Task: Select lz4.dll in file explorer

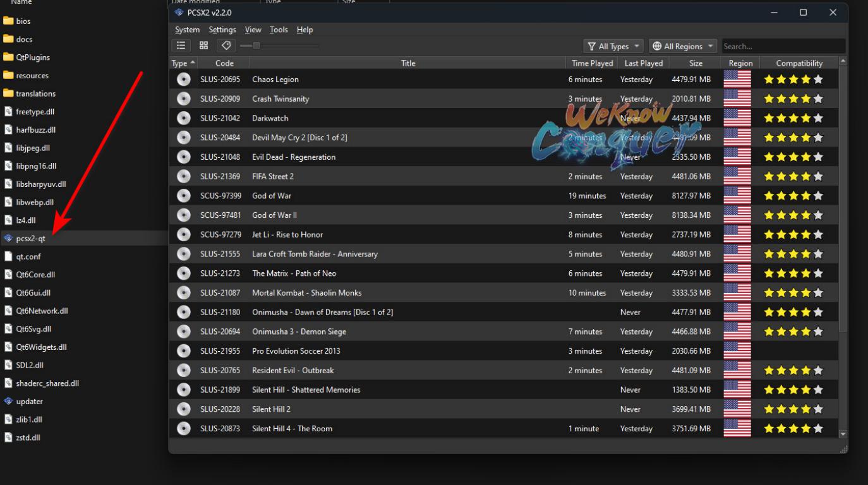Action: click(20, 220)
